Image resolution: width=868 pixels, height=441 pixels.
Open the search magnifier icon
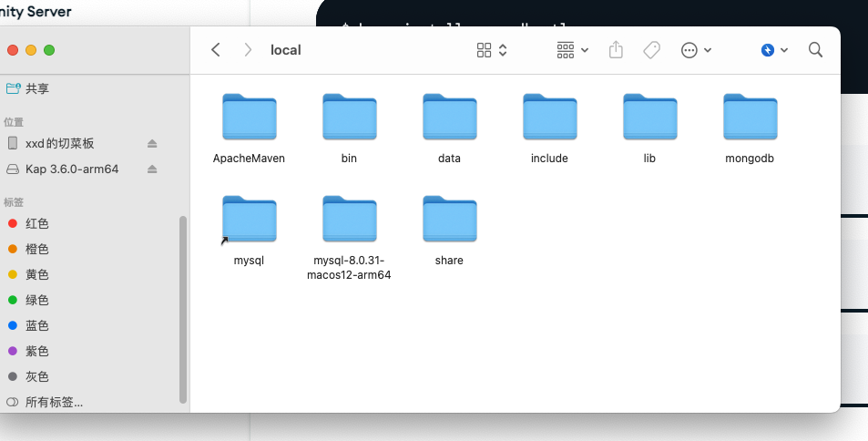[x=815, y=50]
